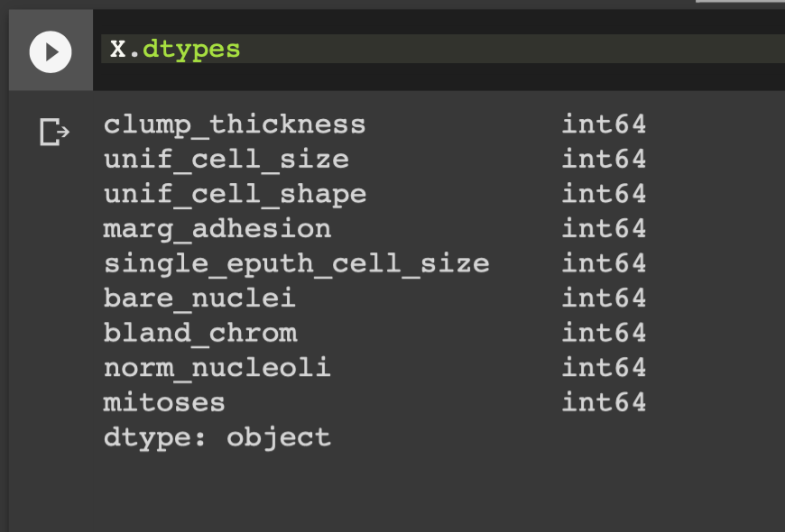The image size is (785, 532).
Task: Select the unif_cell_shape row label
Action: (235, 195)
